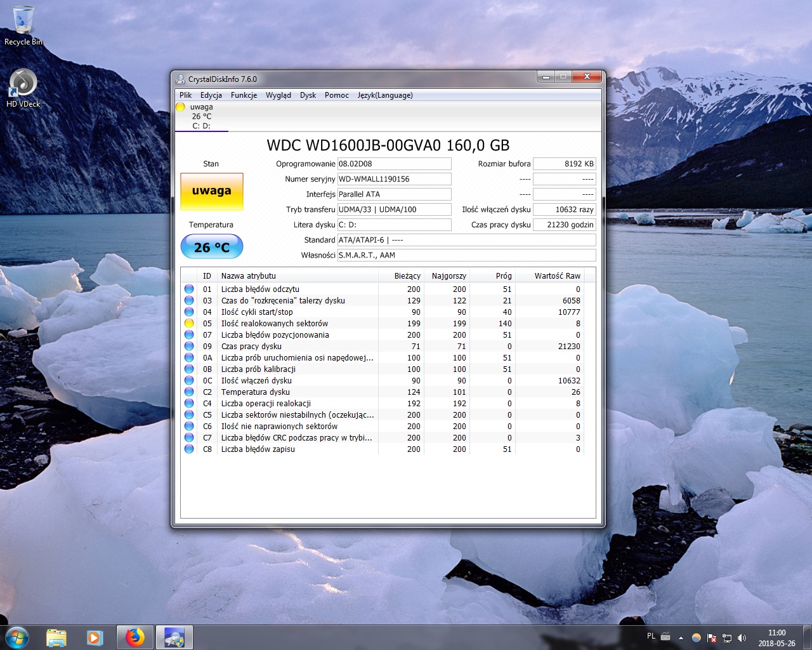The height and width of the screenshot is (650, 812).
Task: Click the blue status dot for attribute 0B
Action: pos(189,369)
